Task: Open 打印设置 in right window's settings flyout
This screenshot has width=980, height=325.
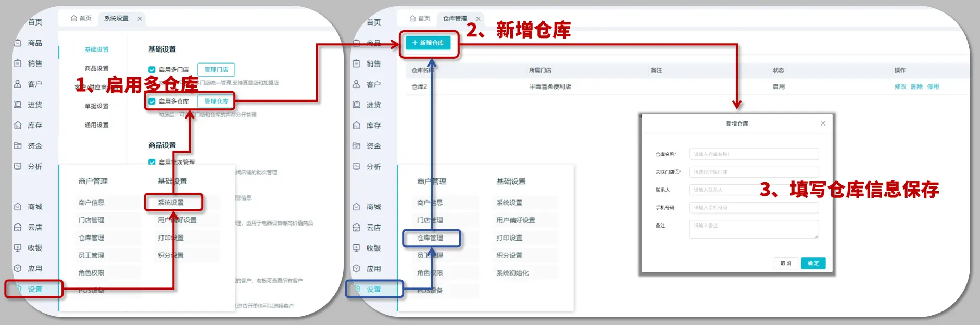Action: point(509,238)
